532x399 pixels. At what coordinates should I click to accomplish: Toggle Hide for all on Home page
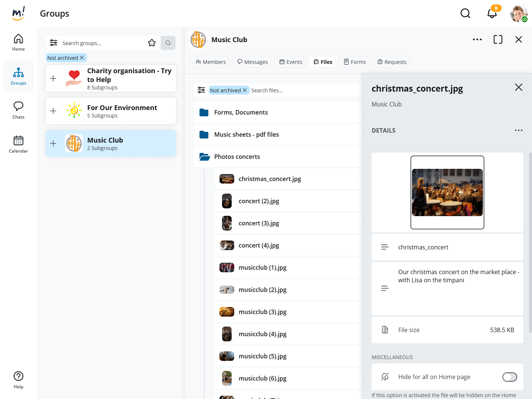(x=509, y=377)
